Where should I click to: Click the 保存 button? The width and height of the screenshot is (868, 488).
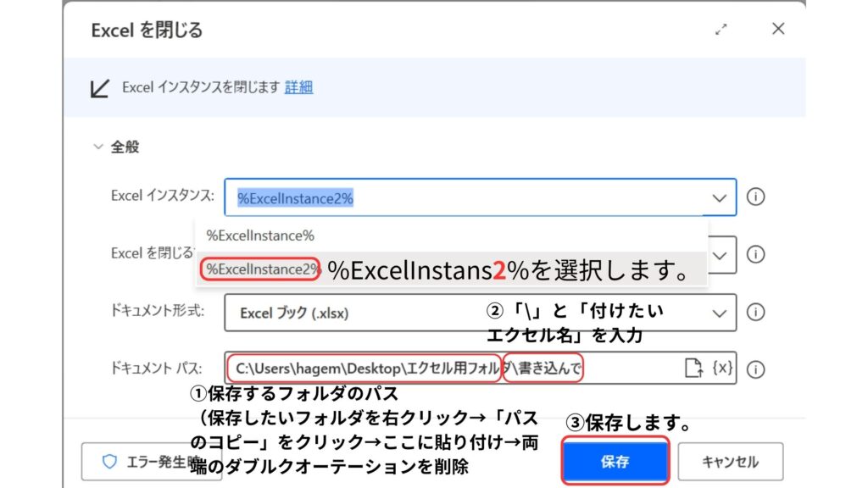click(615, 462)
